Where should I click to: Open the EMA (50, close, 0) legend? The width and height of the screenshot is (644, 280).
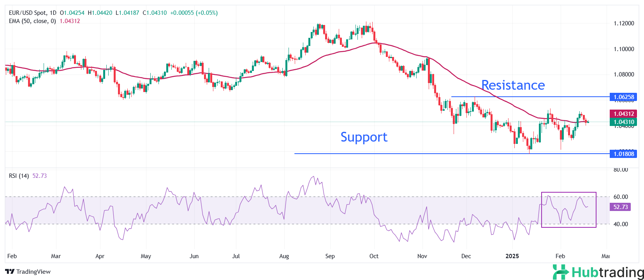pyautogui.click(x=32, y=21)
